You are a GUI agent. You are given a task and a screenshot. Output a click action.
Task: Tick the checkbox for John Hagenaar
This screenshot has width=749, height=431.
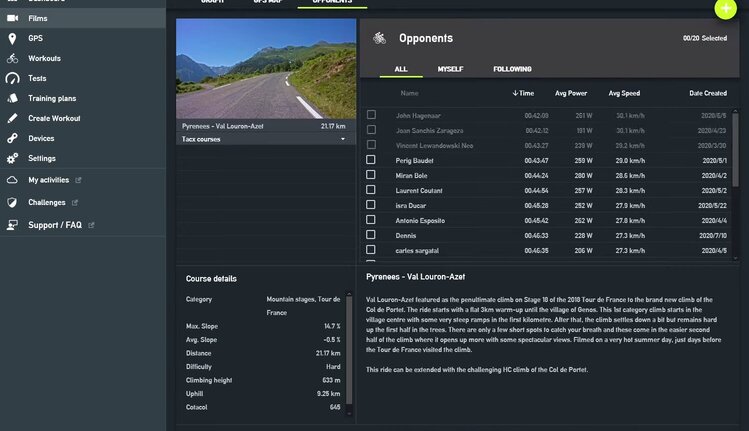[x=371, y=115]
